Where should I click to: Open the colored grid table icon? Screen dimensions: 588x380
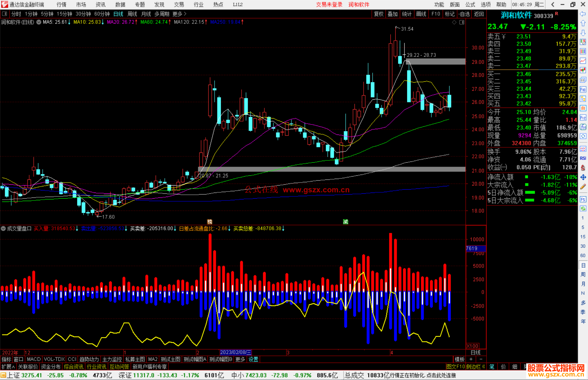click(x=583, y=51)
